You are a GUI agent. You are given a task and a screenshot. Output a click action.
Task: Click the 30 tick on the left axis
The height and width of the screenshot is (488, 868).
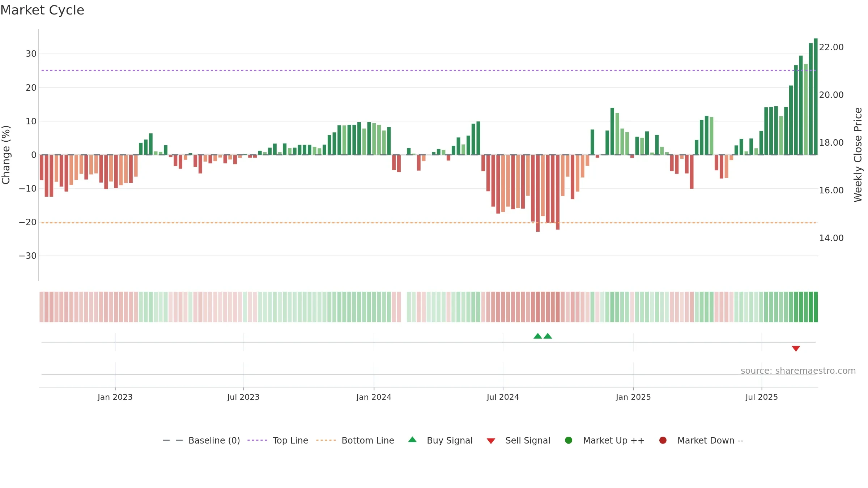tap(31, 54)
